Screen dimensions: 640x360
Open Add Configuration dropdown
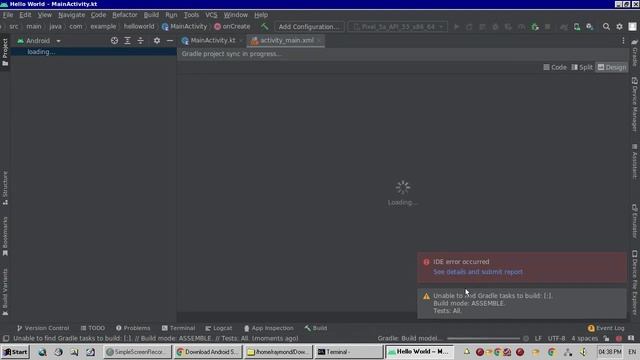(309, 27)
